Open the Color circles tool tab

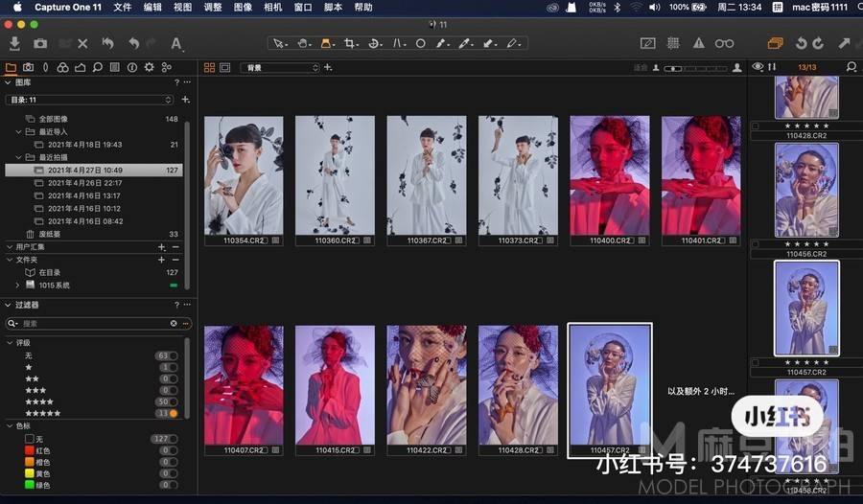[x=62, y=67]
